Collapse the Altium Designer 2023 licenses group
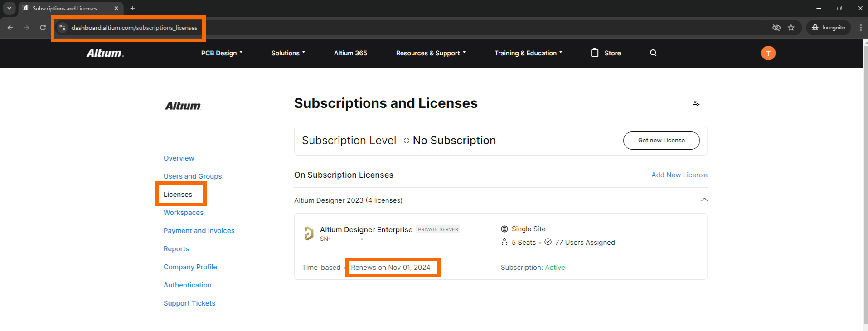The image size is (868, 331). (704, 200)
